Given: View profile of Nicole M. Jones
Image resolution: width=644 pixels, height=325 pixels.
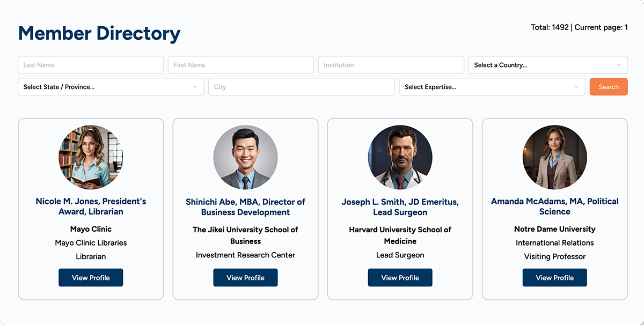Looking at the screenshot, I should (91, 278).
